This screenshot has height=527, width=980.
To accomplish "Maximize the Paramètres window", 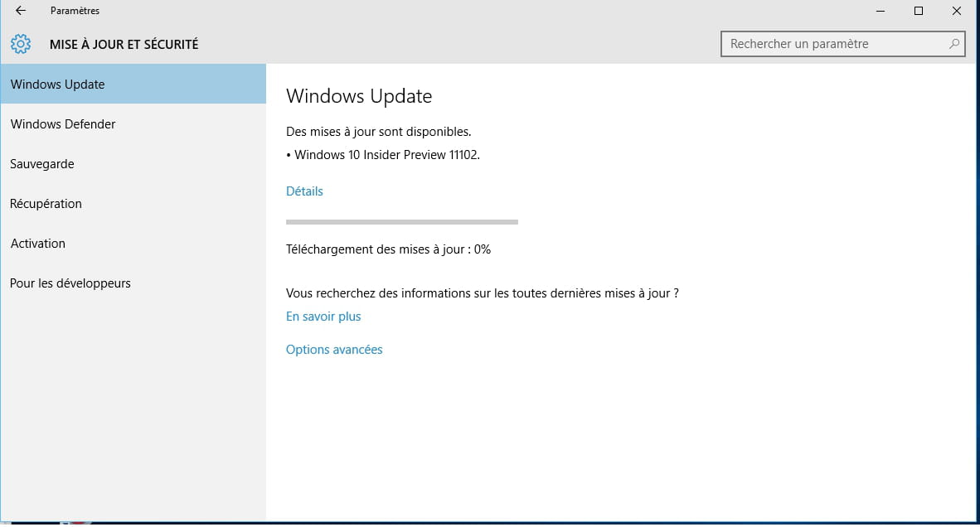I will (x=919, y=11).
